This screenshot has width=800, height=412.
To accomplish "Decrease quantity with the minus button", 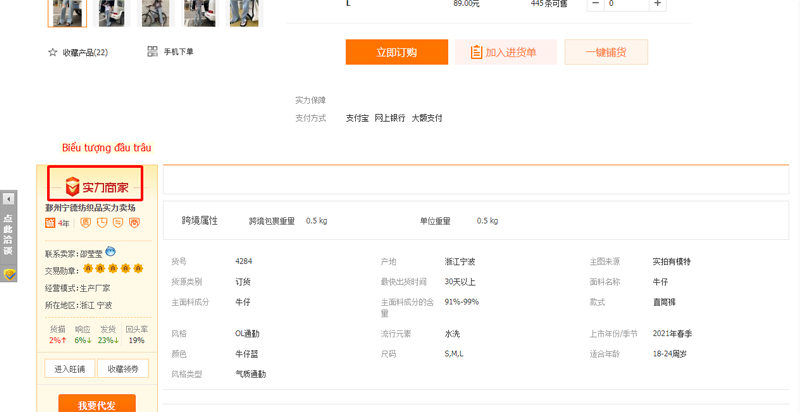I will (x=595, y=4).
